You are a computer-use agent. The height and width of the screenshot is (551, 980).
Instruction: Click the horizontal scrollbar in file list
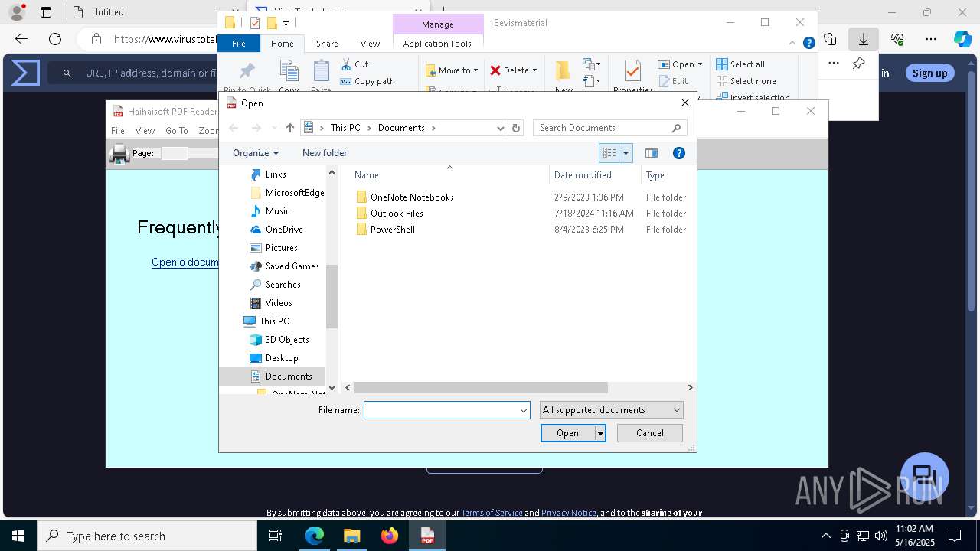pos(481,388)
